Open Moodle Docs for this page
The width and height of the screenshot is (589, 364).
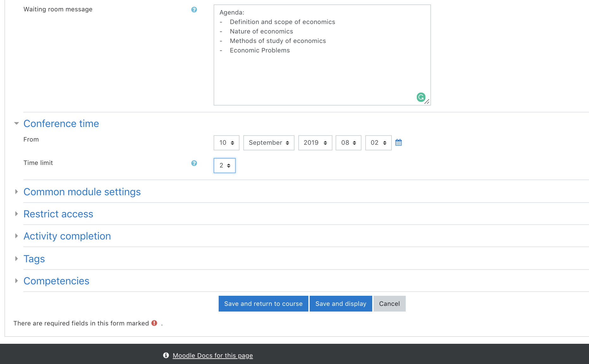tap(213, 355)
